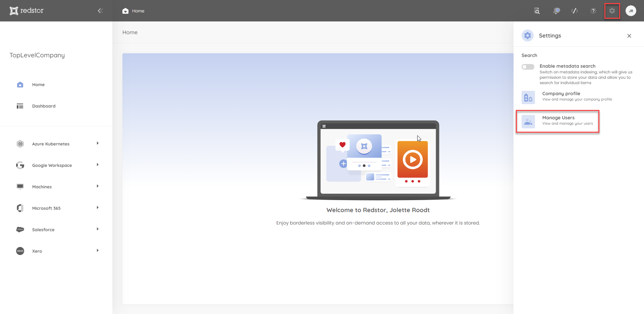
Task: Click the Xero logo icon
Action: tap(20, 251)
